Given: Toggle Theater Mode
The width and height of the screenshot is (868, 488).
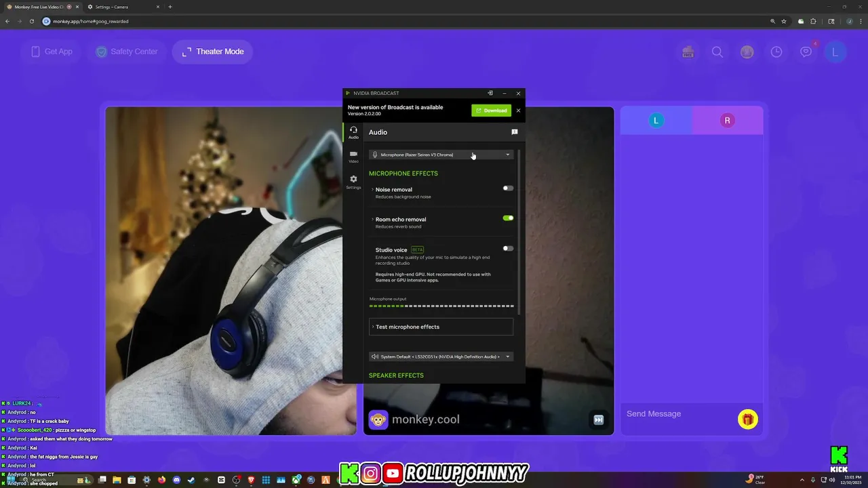Looking at the screenshot, I should pyautogui.click(x=212, y=52).
